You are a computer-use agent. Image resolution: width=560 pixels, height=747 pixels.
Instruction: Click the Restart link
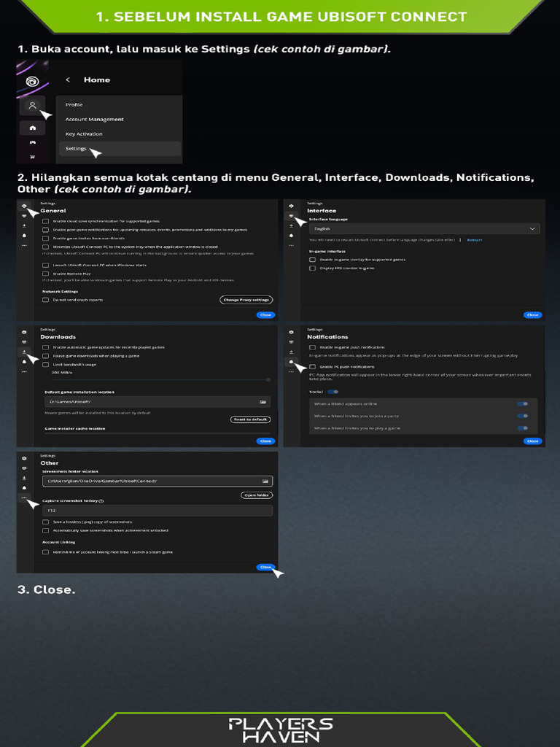tap(474, 240)
